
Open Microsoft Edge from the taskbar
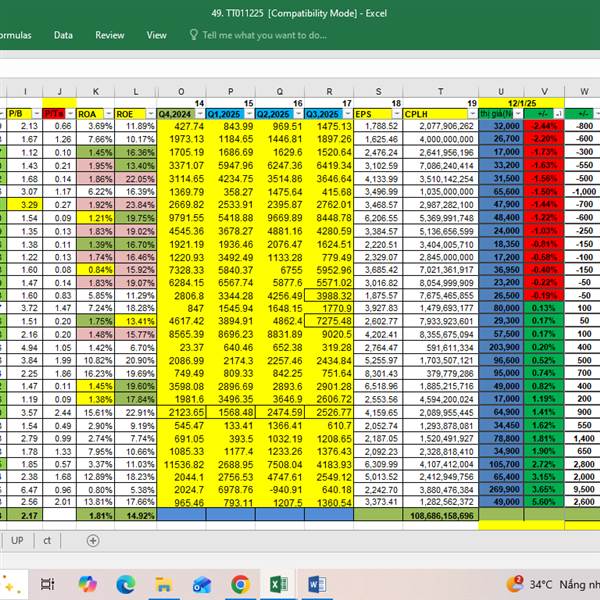[126, 584]
